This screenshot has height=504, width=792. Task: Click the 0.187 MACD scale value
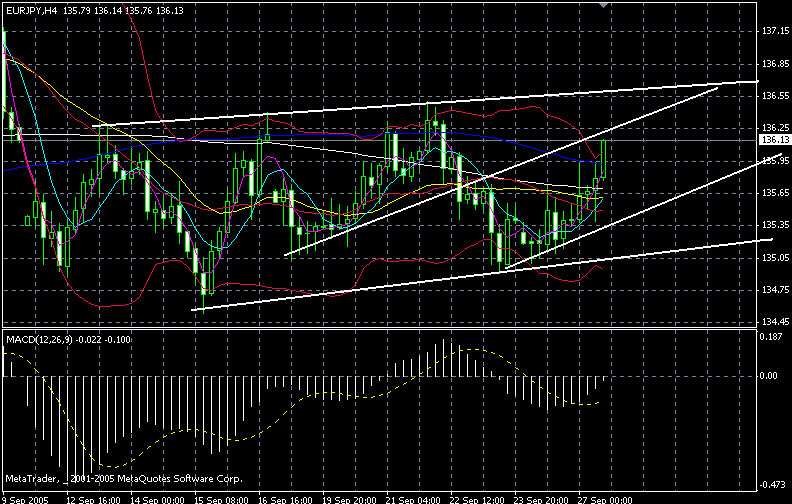tap(771, 337)
